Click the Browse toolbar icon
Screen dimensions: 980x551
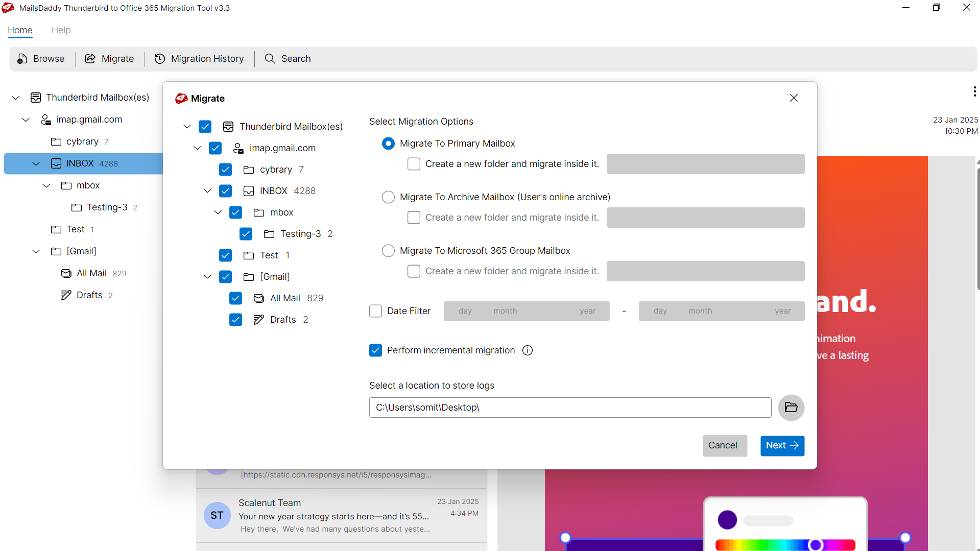[22, 59]
